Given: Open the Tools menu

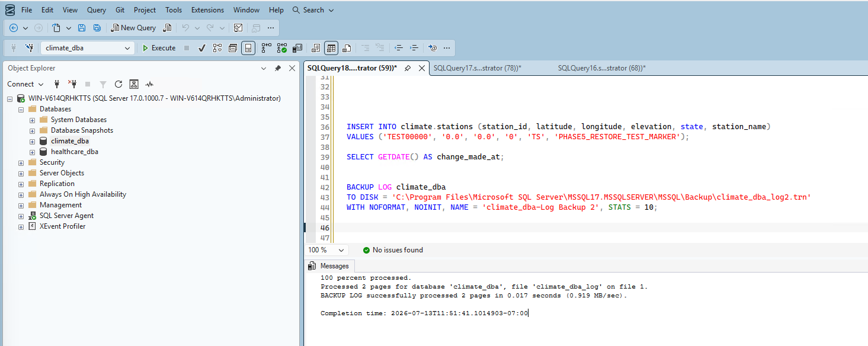Looking at the screenshot, I should coord(174,10).
